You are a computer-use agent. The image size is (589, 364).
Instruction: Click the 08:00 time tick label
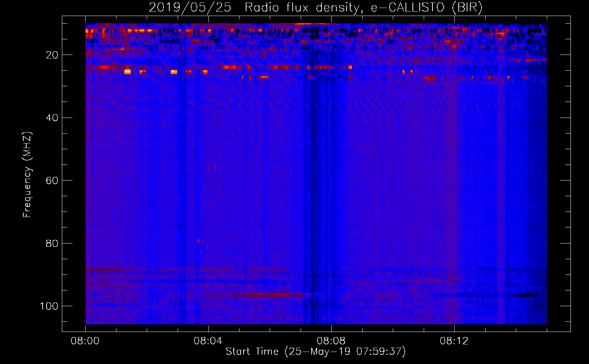click(85, 341)
